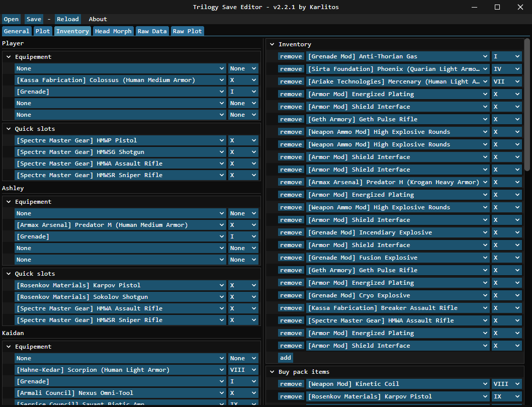Select the Inventory tab
The image size is (532, 407).
click(72, 31)
